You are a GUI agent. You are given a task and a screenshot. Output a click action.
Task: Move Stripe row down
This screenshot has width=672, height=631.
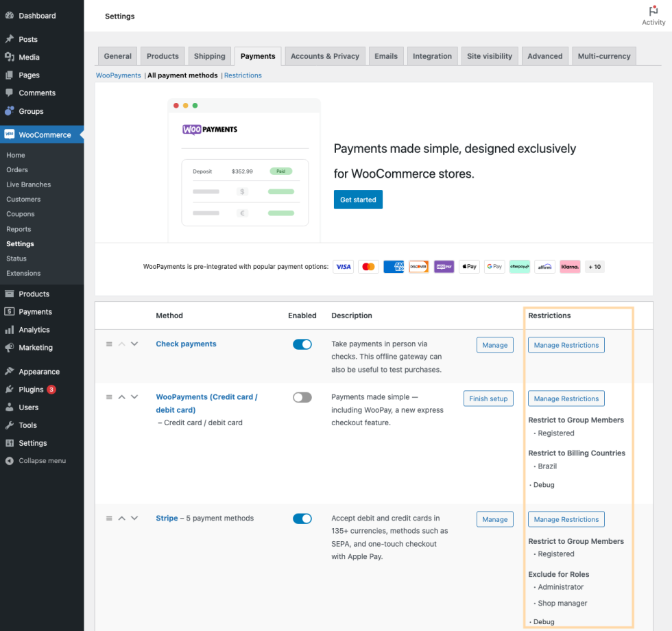[x=134, y=519]
